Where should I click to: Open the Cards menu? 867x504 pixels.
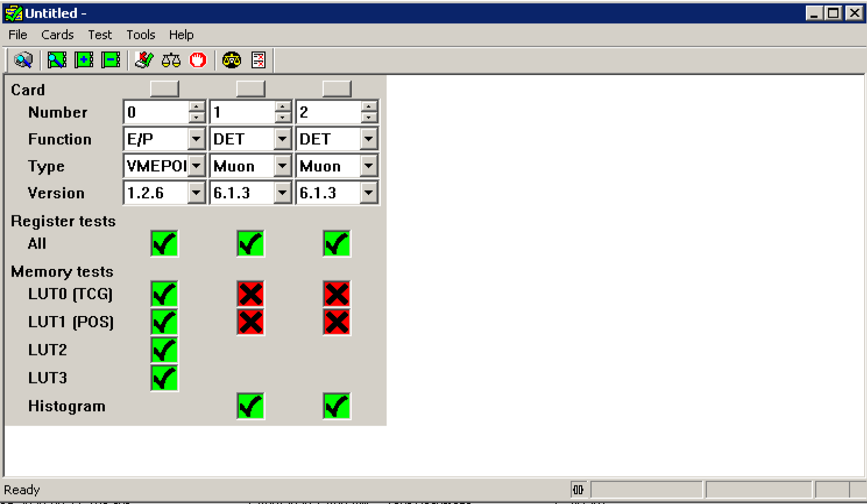(56, 34)
